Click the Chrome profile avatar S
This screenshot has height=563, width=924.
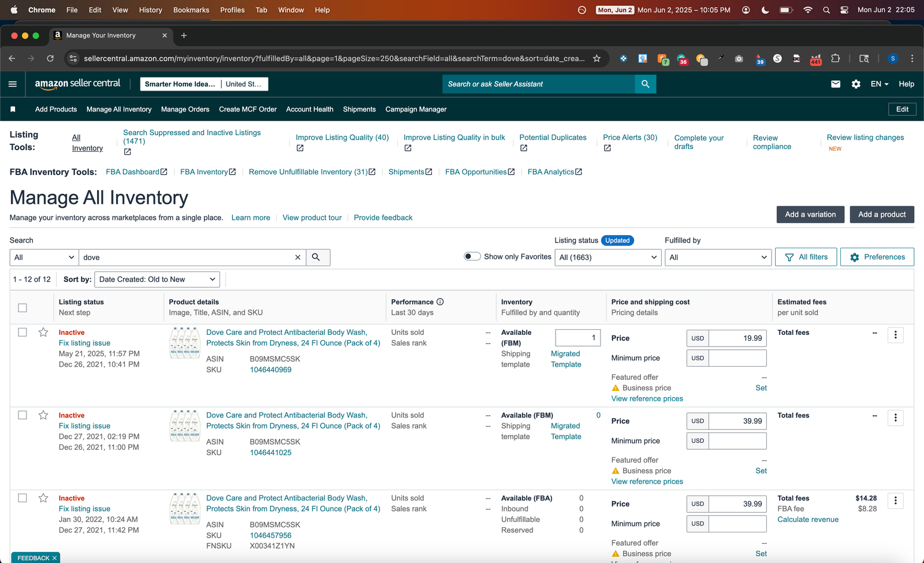click(893, 58)
